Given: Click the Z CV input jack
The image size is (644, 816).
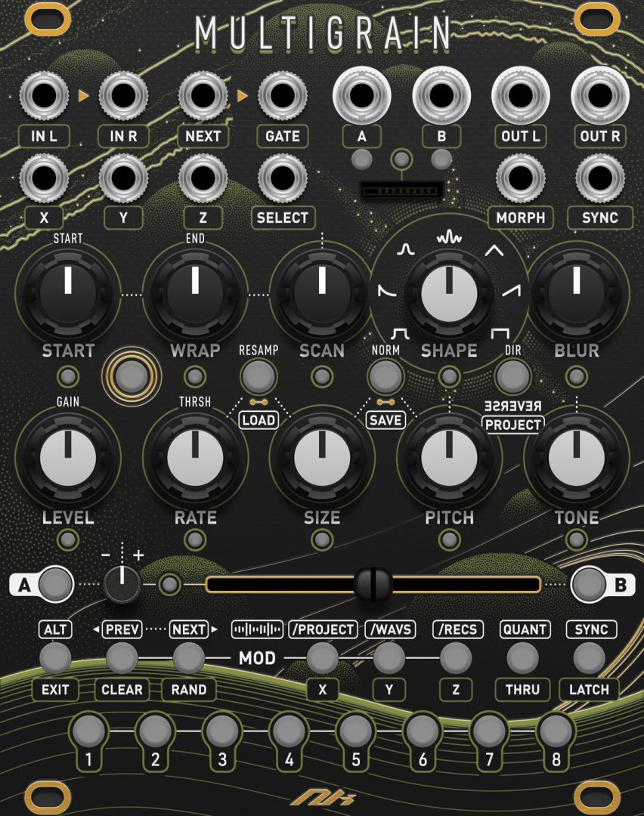Looking at the screenshot, I should (x=203, y=178).
